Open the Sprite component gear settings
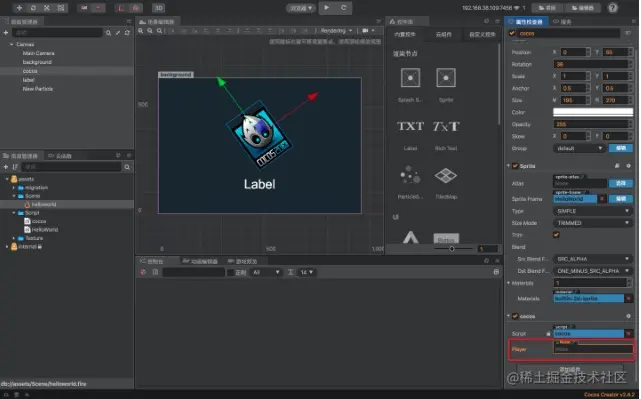 click(628, 166)
